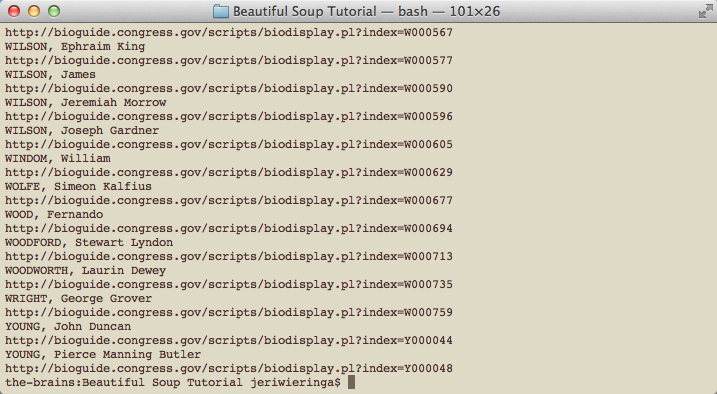Click the fullscreen arrows icon in title bar

pyautogui.click(x=706, y=11)
